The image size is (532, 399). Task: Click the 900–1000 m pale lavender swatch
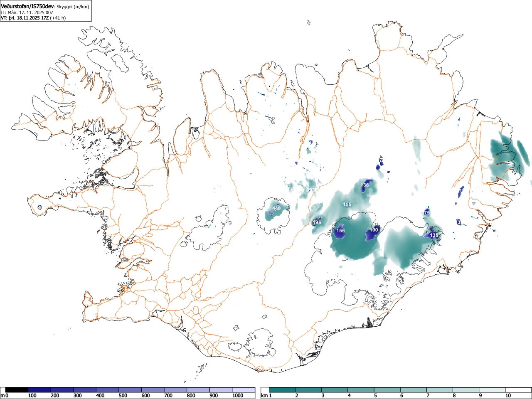point(221,390)
